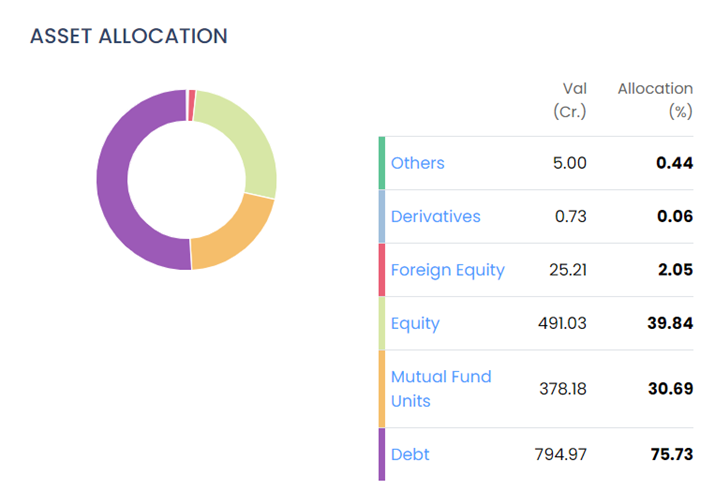Click the green color bar beside Others

pos(382,163)
